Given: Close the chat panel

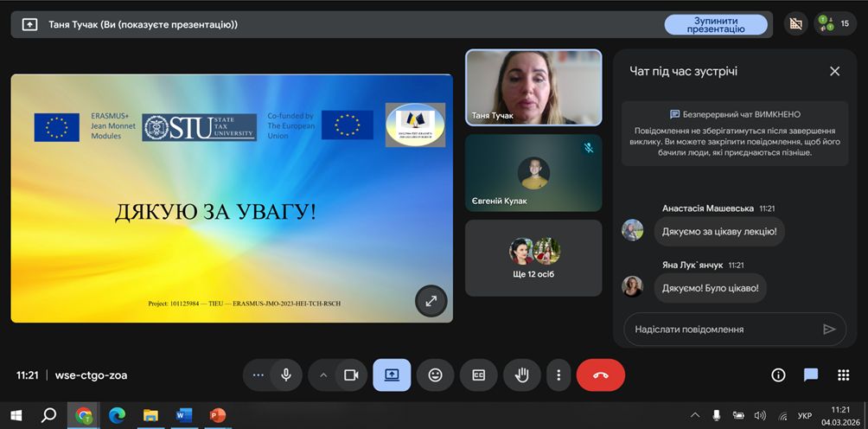Looking at the screenshot, I should pos(834,72).
